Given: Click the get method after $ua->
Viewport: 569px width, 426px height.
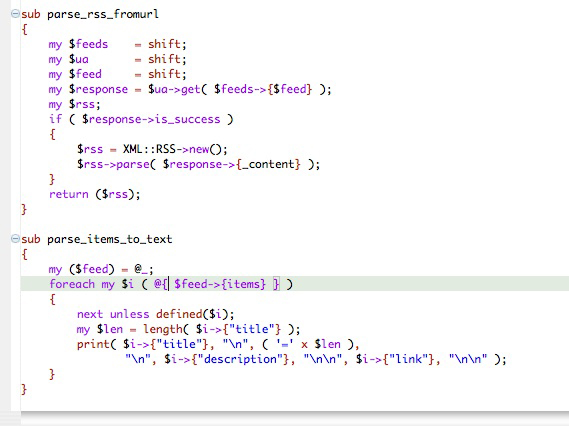Looking at the screenshot, I should [191, 89].
